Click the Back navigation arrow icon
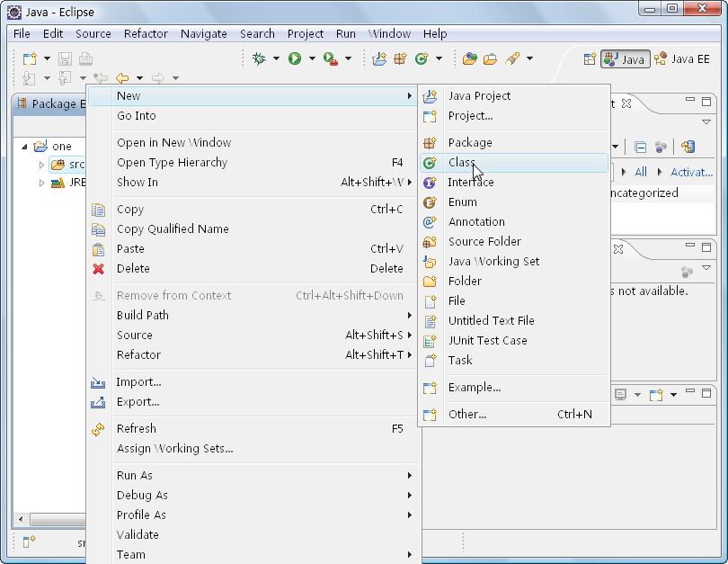Viewport: 728px width, 564px height. (x=122, y=78)
